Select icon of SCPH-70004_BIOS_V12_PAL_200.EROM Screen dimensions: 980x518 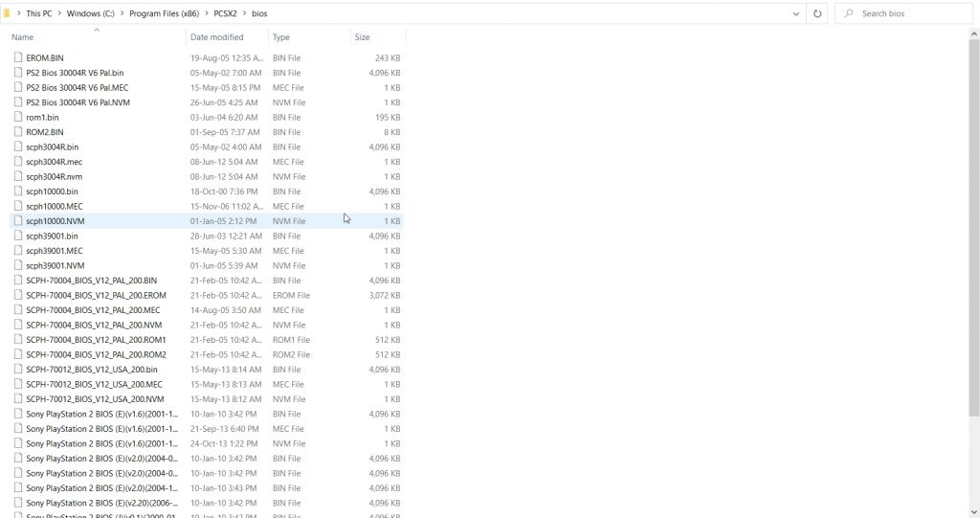coord(18,295)
